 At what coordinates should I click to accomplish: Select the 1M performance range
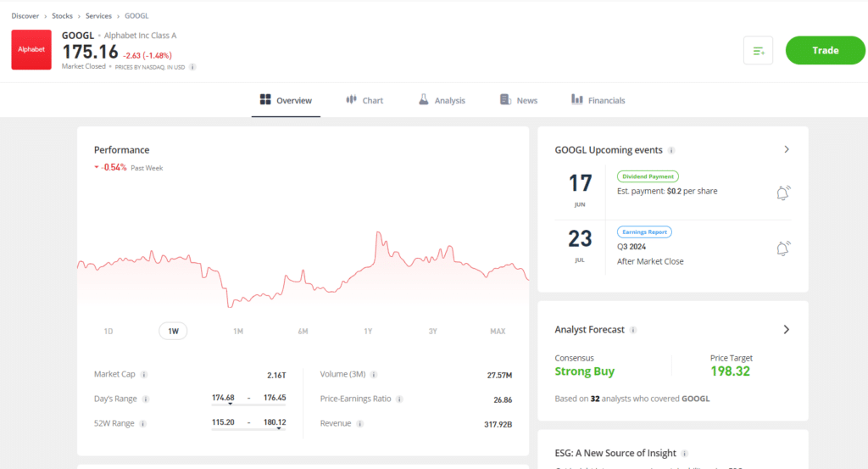click(x=238, y=331)
